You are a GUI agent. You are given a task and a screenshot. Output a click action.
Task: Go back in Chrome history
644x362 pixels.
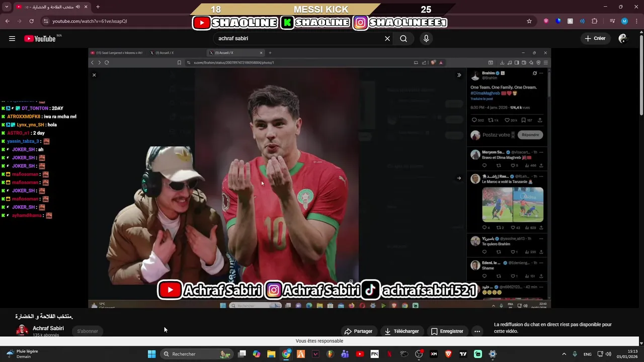[x=7, y=21]
